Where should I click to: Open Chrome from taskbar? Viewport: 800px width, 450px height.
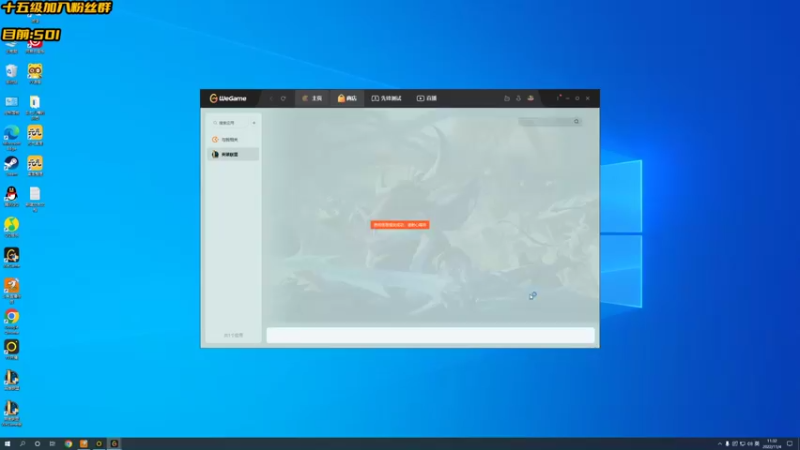point(68,444)
